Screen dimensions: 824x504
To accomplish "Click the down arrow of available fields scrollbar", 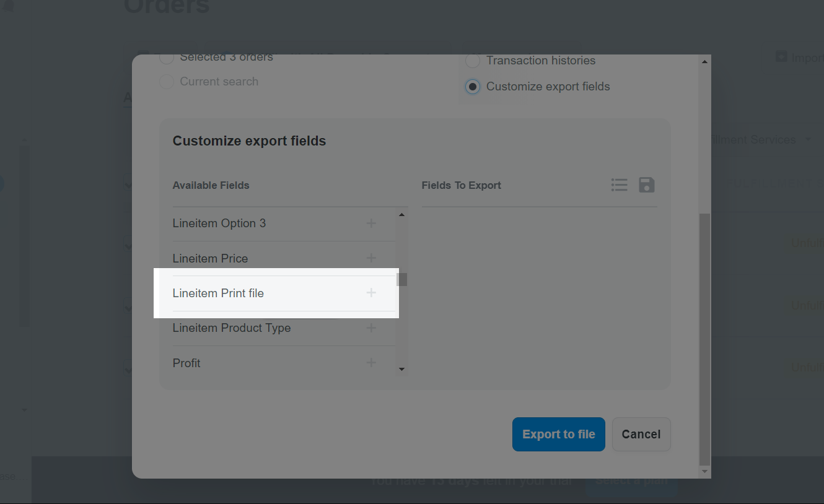I will click(401, 370).
